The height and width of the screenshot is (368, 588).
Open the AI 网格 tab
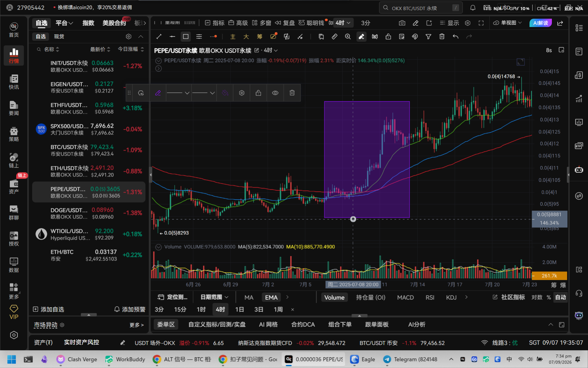click(x=268, y=324)
